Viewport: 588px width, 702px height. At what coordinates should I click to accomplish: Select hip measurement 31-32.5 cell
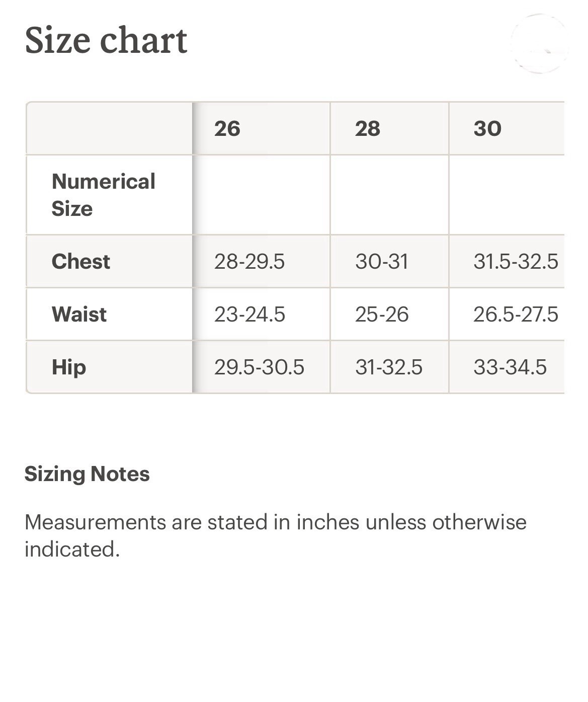click(x=389, y=367)
